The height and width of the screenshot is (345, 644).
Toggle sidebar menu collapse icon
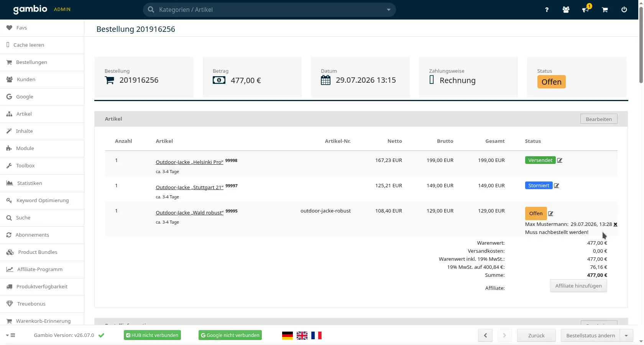coord(10,335)
